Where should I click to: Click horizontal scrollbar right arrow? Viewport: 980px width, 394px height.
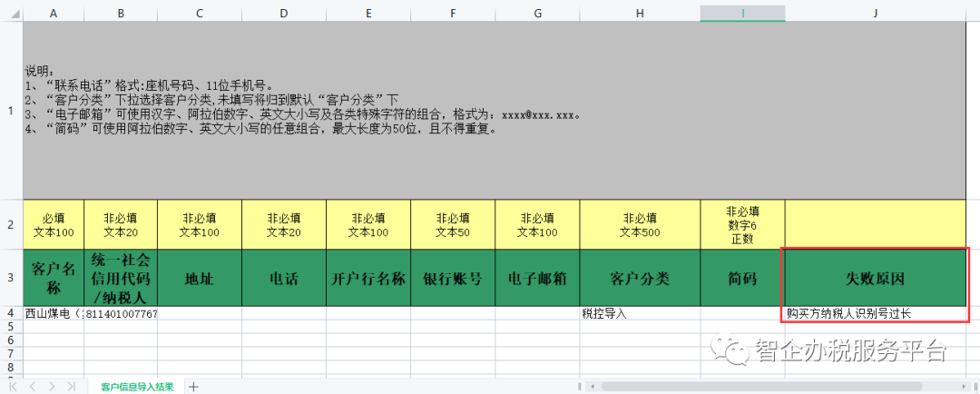point(965,387)
